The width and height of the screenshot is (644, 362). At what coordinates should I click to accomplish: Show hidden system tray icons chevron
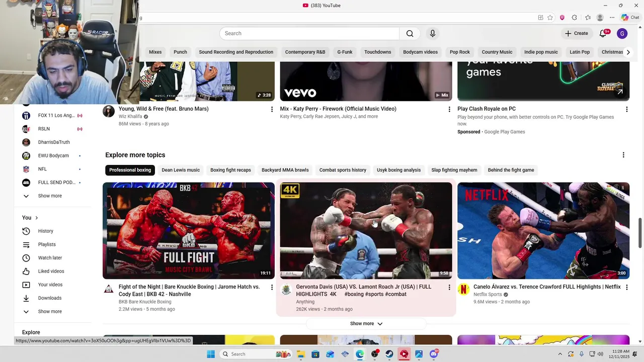pyautogui.click(x=560, y=354)
